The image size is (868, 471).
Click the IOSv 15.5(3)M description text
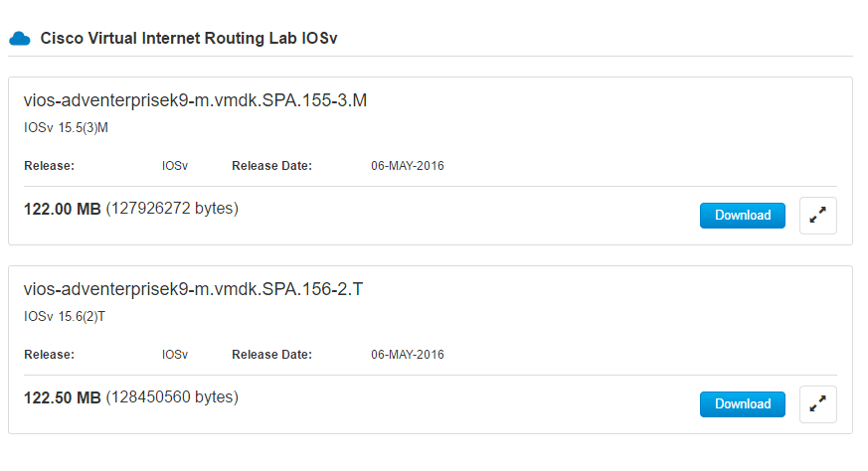[66, 127]
